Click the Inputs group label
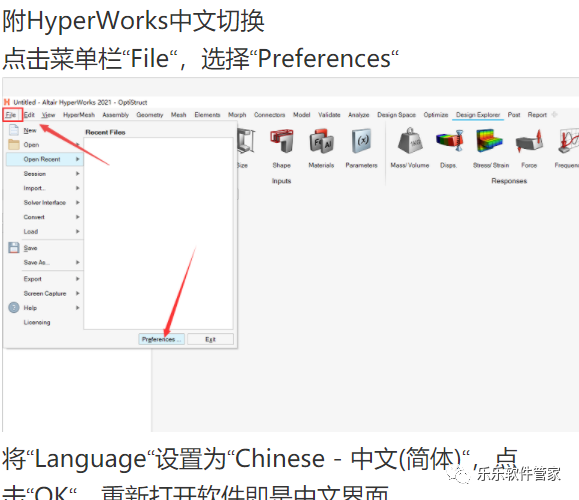Screen dimensions: 579x500 [281, 181]
